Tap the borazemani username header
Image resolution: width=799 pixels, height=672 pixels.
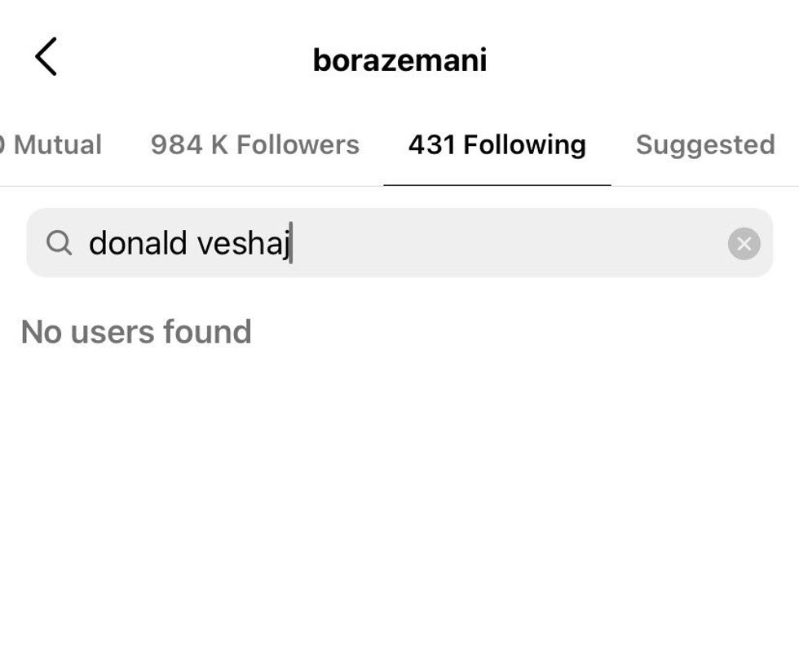[399, 59]
